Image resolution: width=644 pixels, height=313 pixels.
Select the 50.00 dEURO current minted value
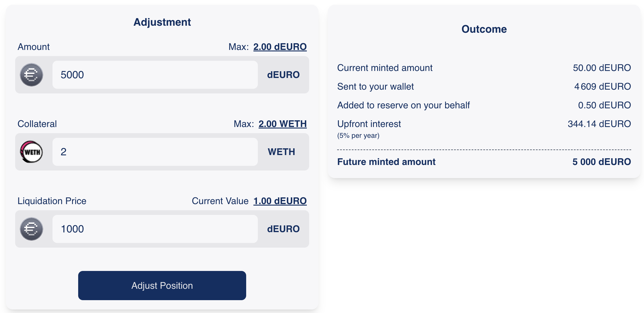602,68
